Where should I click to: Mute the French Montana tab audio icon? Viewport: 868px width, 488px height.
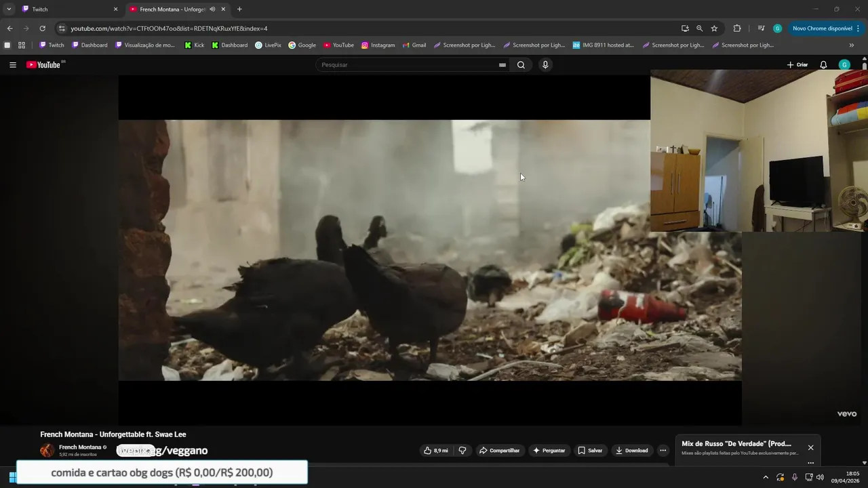(212, 9)
